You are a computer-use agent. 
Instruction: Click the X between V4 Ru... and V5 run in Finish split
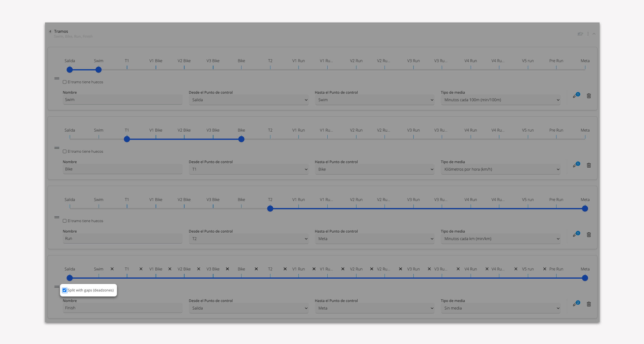coord(516,269)
